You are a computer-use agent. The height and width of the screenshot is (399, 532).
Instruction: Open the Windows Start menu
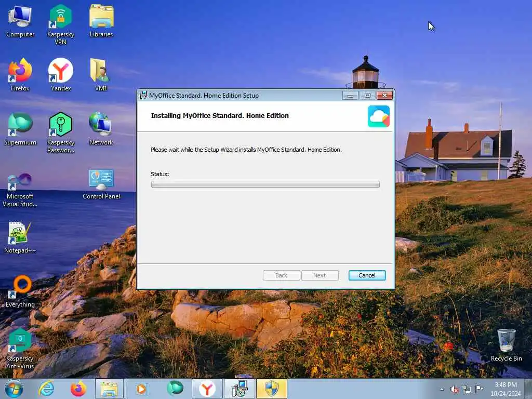click(x=14, y=389)
